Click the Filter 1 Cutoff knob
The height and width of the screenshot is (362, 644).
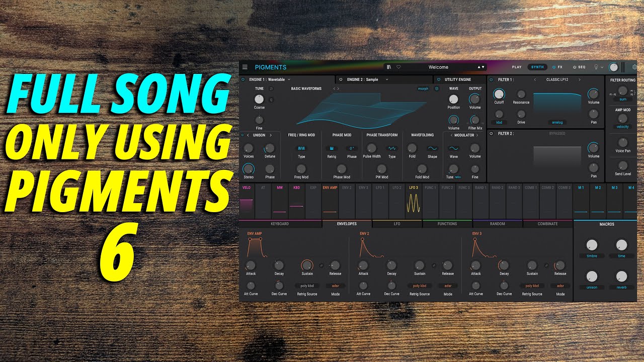[499, 94]
